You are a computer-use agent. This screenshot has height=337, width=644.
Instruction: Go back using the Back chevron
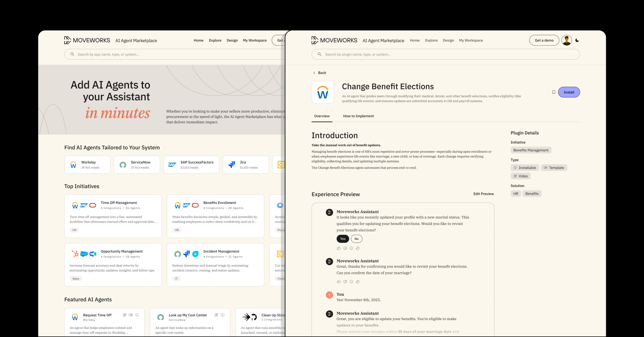(314, 73)
